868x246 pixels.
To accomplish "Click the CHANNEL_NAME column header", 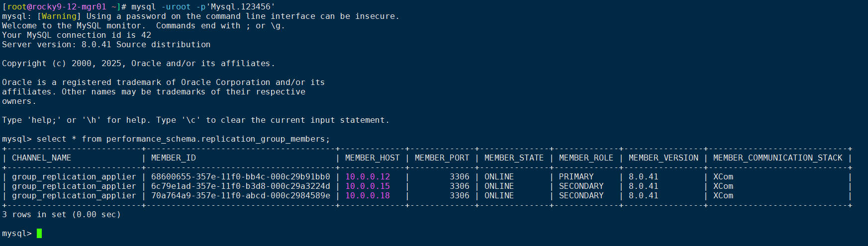I will [41, 158].
